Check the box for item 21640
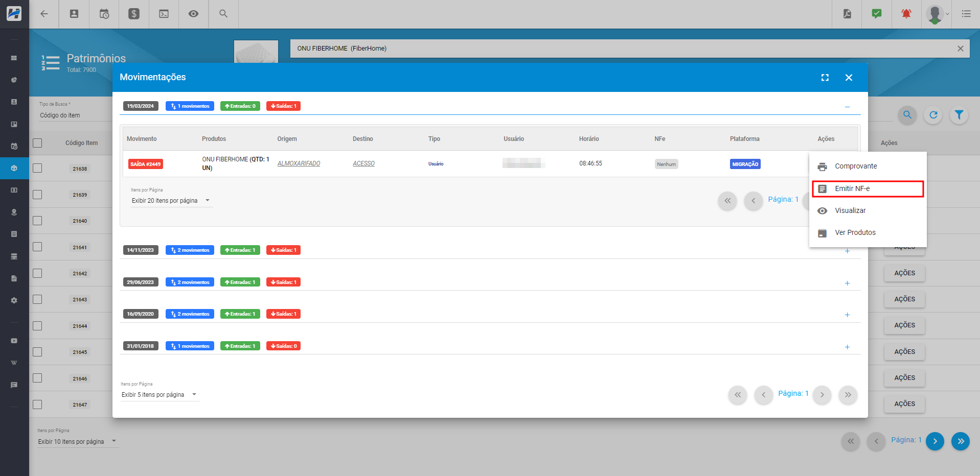The height and width of the screenshot is (476, 980). coord(37,221)
